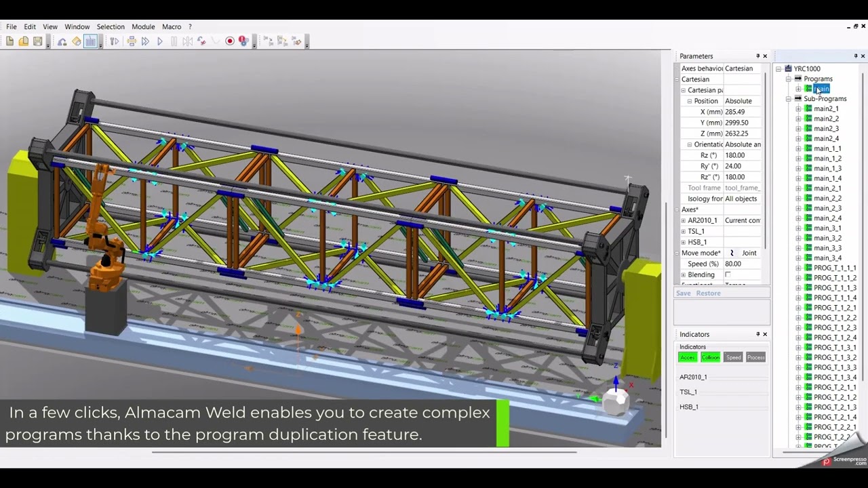The image size is (868, 488).
Task: Close the Parameters panel
Action: (765, 56)
